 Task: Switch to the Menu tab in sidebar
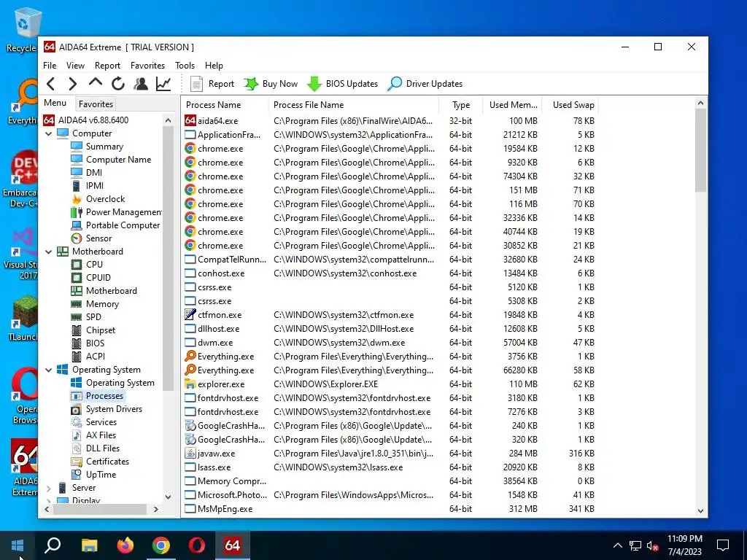pyautogui.click(x=55, y=103)
